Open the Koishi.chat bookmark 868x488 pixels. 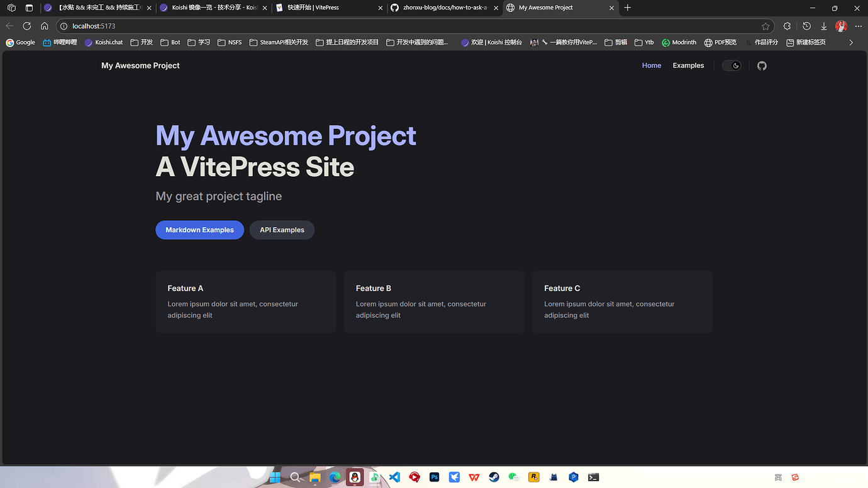pos(103,42)
